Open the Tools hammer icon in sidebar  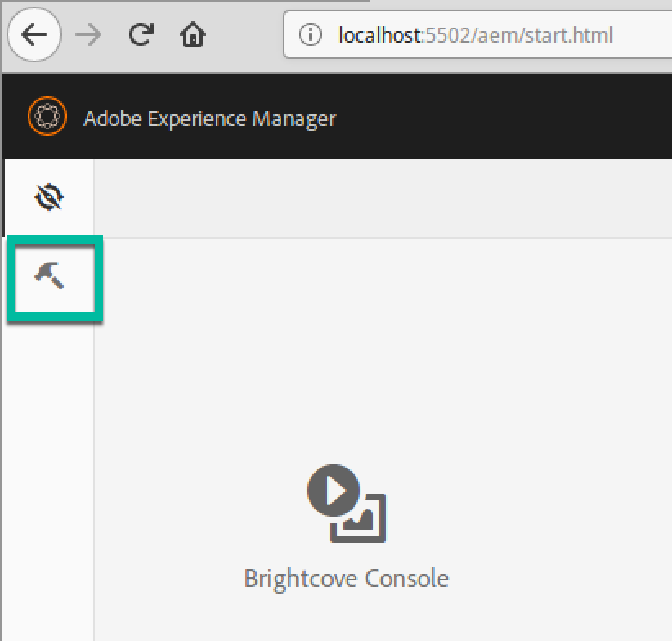(x=50, y=277)
